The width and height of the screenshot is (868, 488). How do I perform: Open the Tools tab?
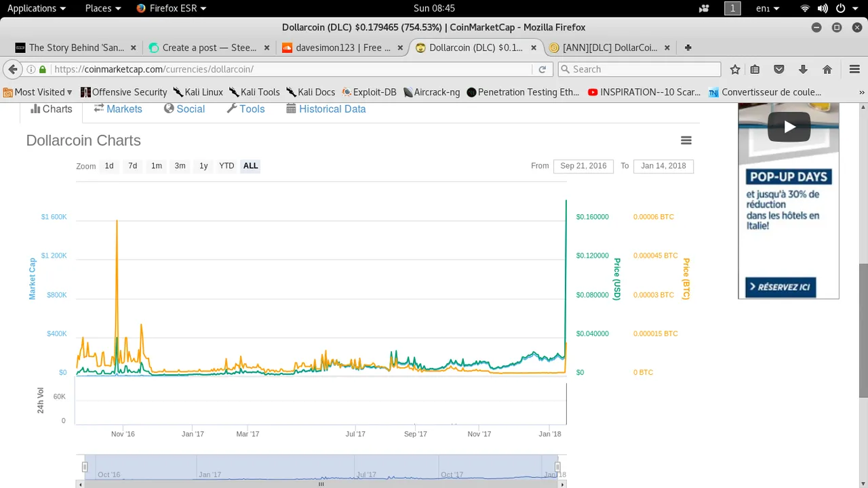coord(245,109)
